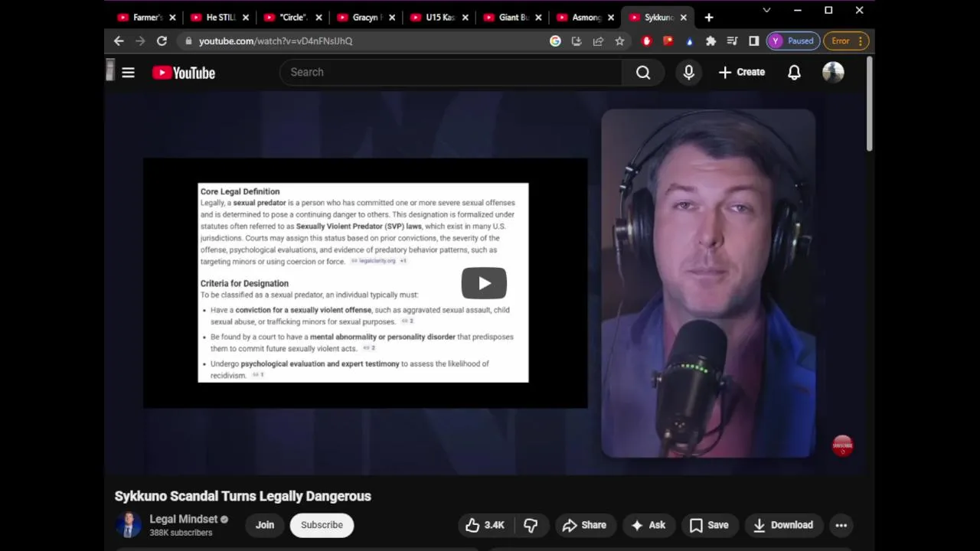Open more actions three-dot menu
The height and width of the screenshot is (551, 980).
tap(841, 525)
